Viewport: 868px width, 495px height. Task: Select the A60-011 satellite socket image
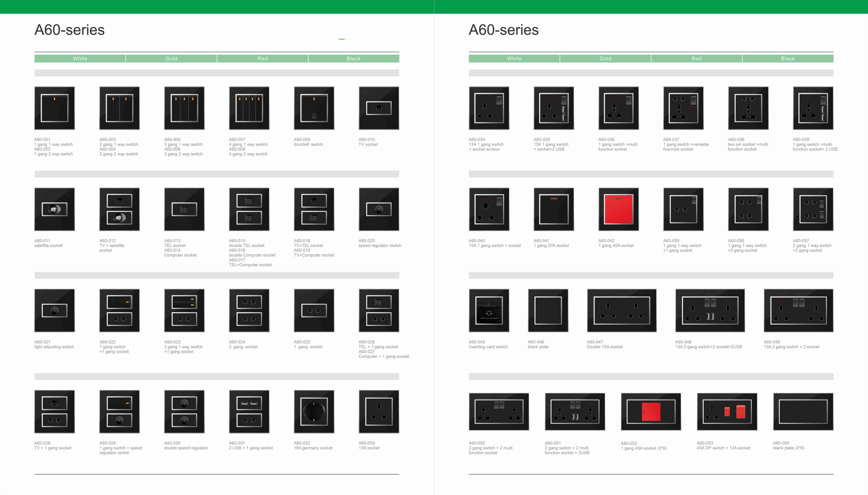[x=54, y=209]
